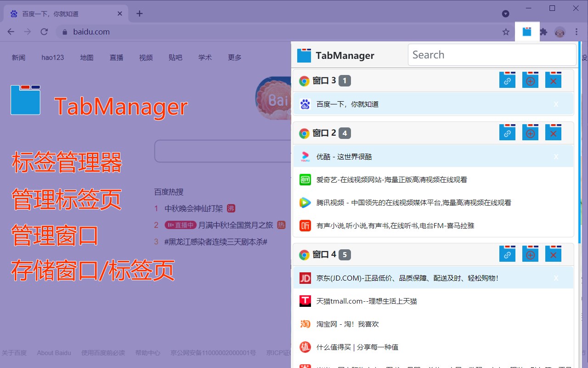Switch to the 什么值得买 tab entry
This screenshot has height=368, width=588.
click(x=433, y=347)
